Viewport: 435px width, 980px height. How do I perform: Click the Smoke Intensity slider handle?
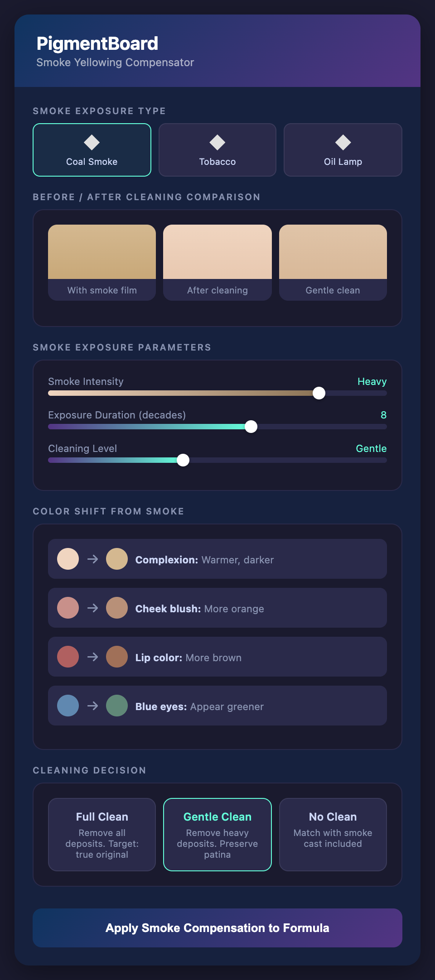[x=319, y=393]
